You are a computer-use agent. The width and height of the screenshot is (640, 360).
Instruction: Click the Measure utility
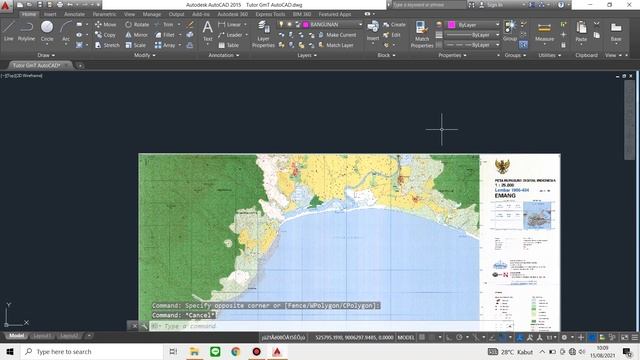[x=544, y=32]
